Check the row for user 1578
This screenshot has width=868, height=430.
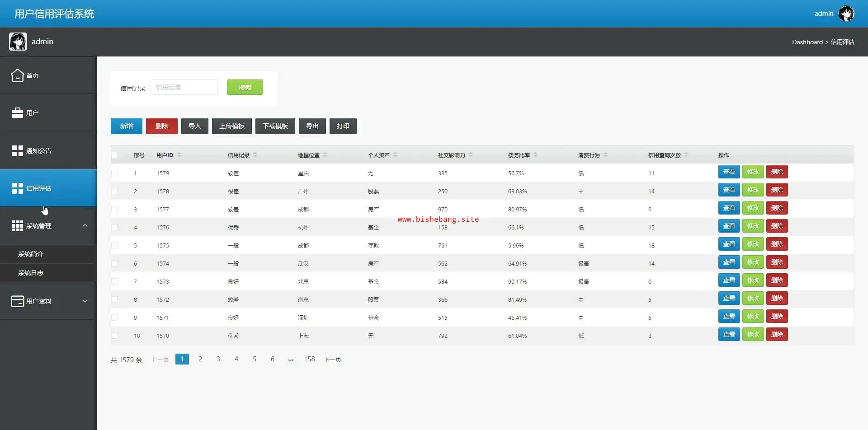tap(114, 191)
